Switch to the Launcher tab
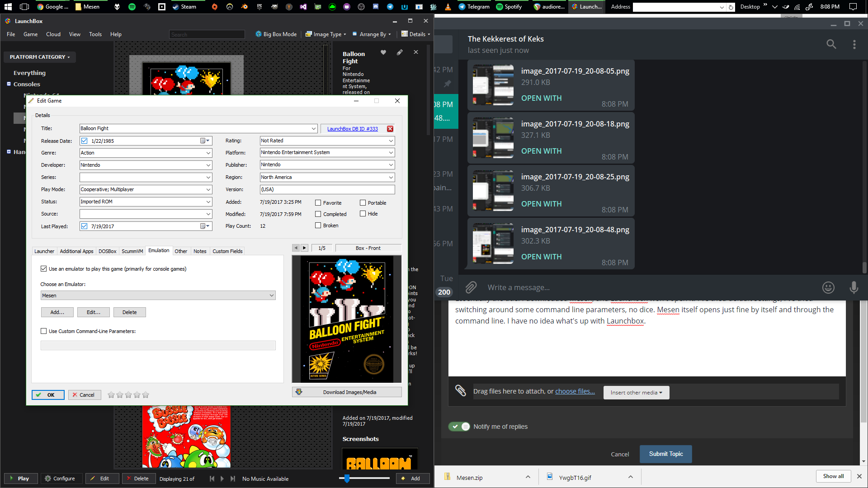The height and width of the screenshot is (488, 868). coord(44,251)
